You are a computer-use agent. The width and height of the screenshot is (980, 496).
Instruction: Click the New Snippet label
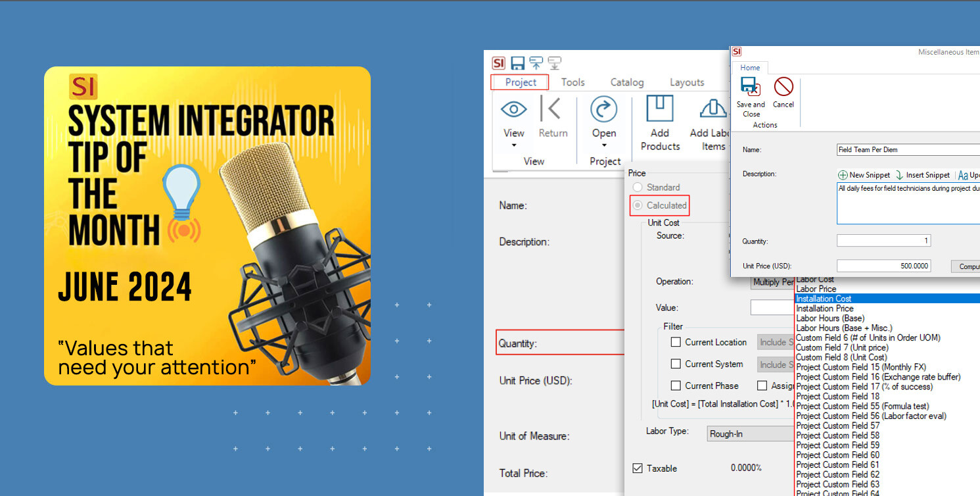tap(870, 175)
